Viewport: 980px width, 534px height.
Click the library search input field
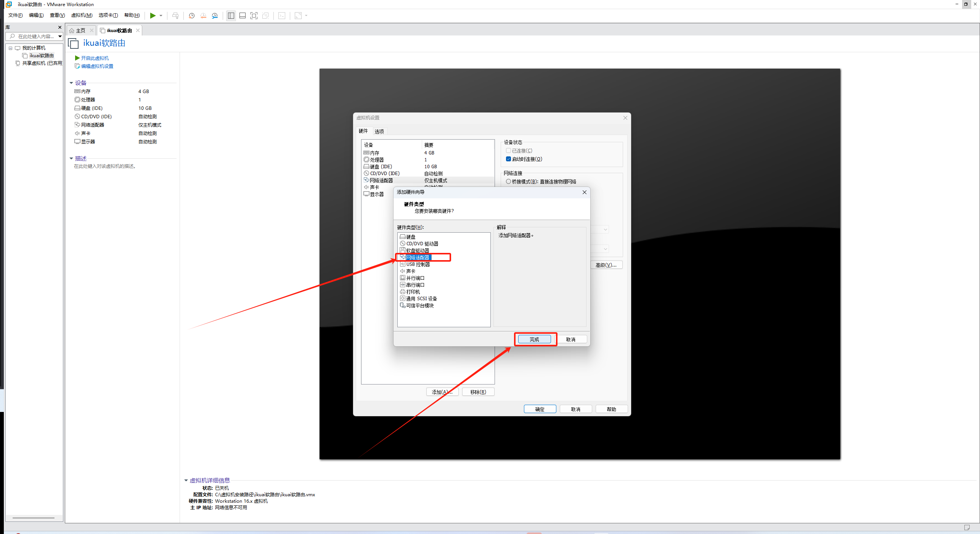(35, 37)
